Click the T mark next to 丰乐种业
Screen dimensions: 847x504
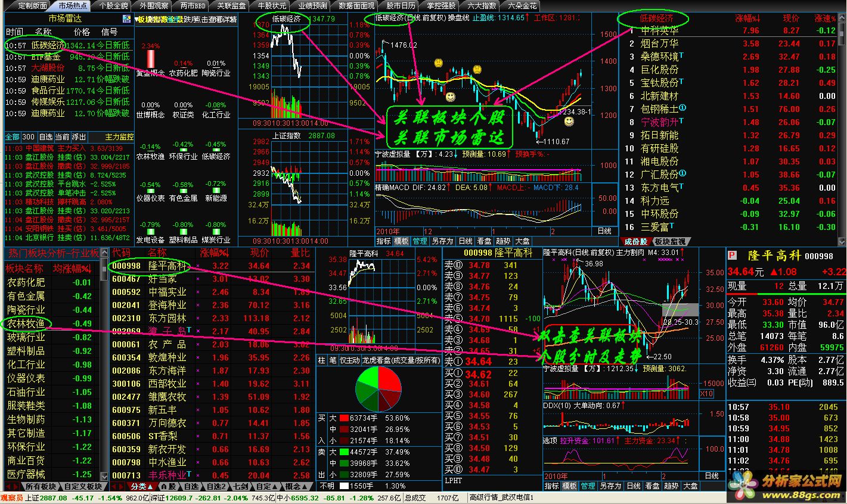click(x=189, y=474)
